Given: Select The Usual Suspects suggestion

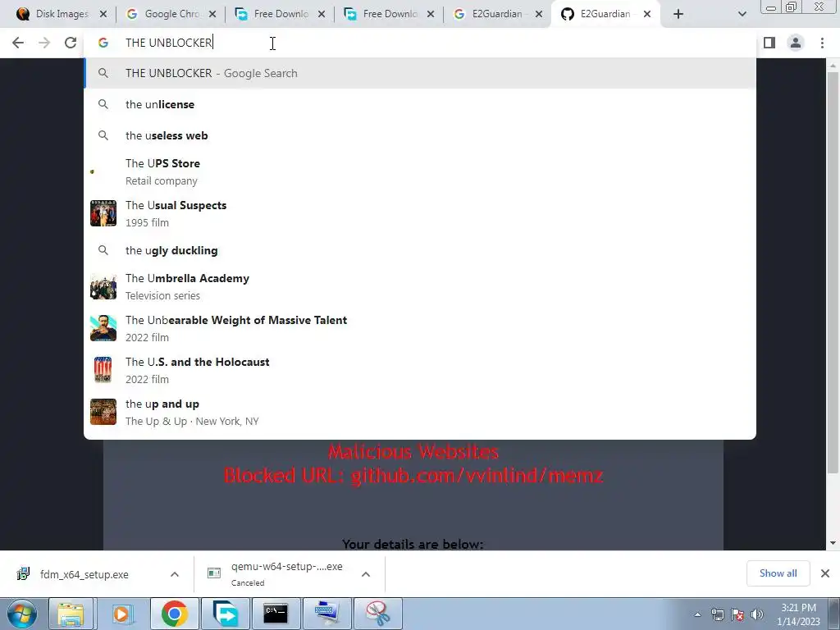Looking at the screenshot, I should pyautogui.click(x=420, y=213).
